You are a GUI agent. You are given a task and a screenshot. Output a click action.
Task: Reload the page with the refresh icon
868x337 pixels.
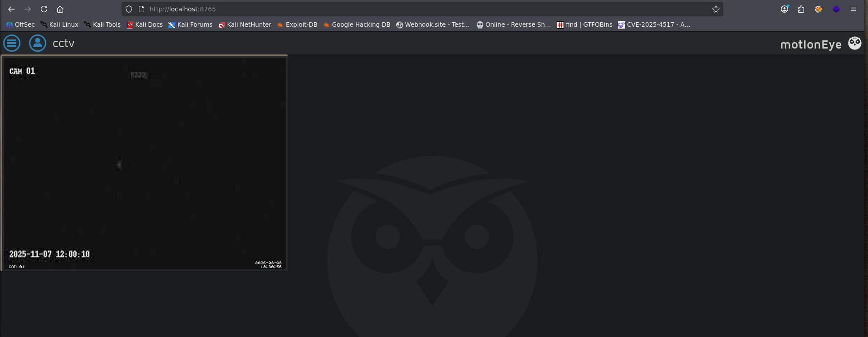click(44, 9)
